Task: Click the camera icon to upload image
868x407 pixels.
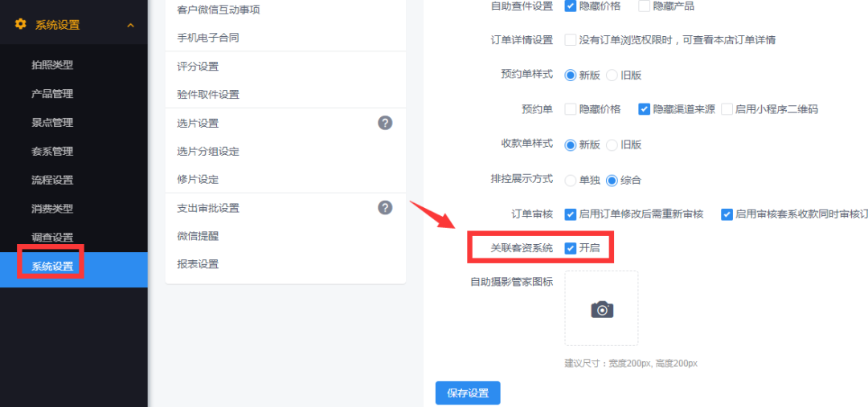Action: [602, 309]
